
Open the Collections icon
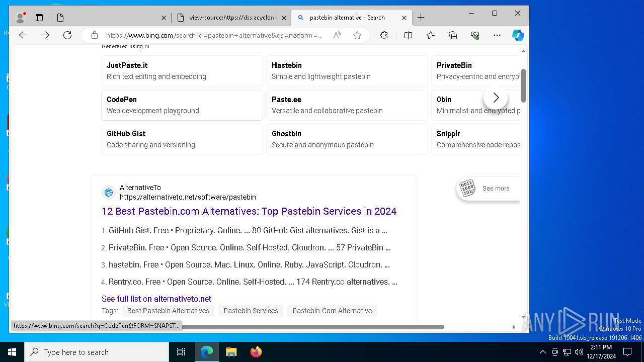tap(453, 35)
